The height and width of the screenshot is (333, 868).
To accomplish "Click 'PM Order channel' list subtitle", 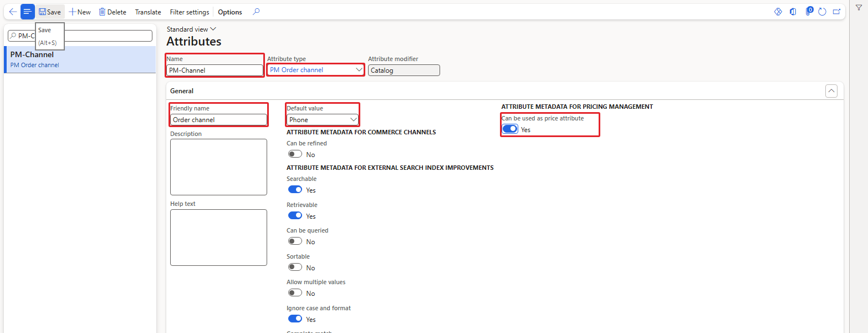I will pos(35,65).
